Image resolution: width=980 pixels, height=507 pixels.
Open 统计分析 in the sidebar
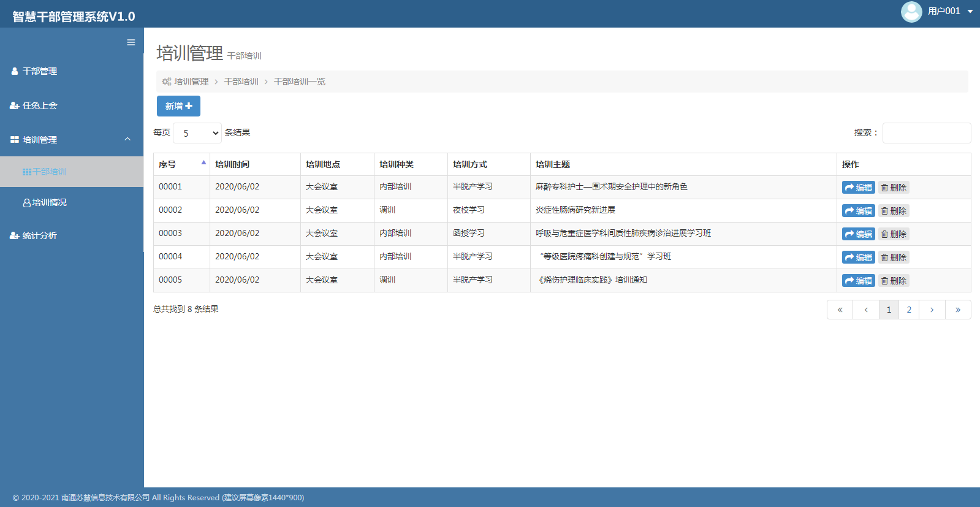pos(40,235)
